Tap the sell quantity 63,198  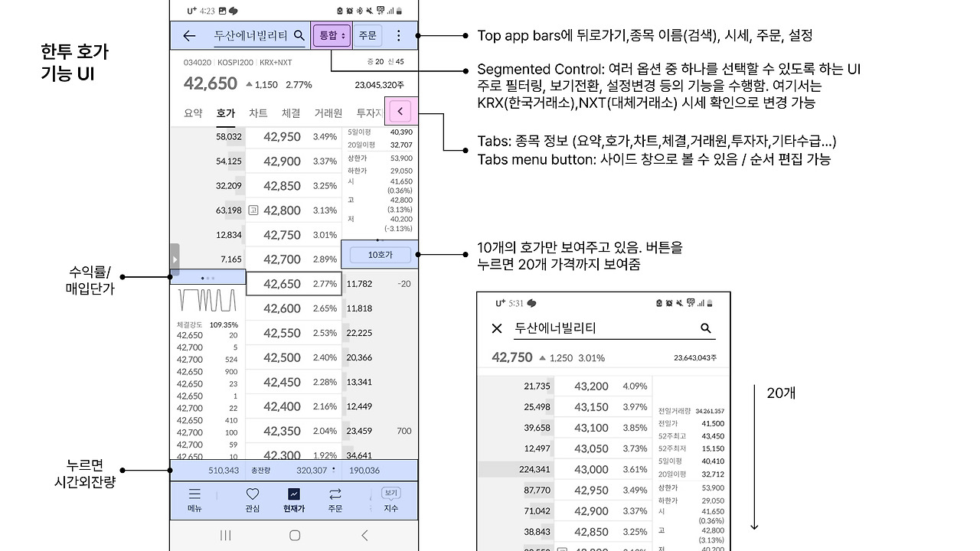click(229, 210)
